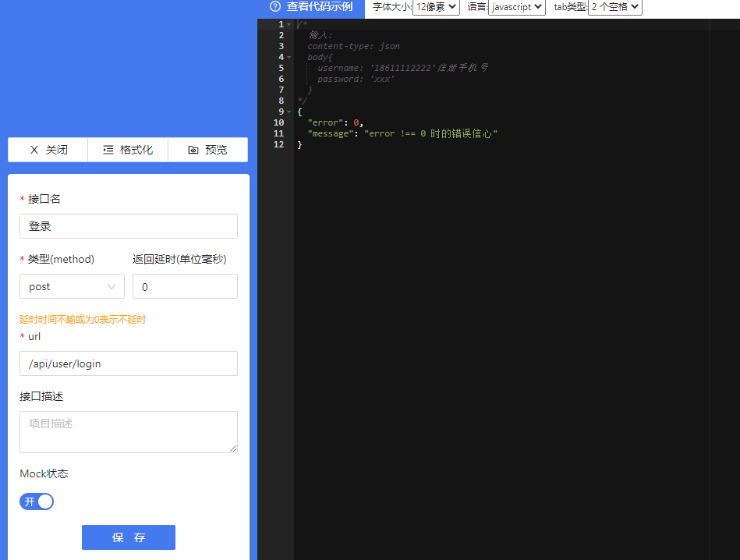Collapse the fold arrow at line 4

[x=289, y=57]
